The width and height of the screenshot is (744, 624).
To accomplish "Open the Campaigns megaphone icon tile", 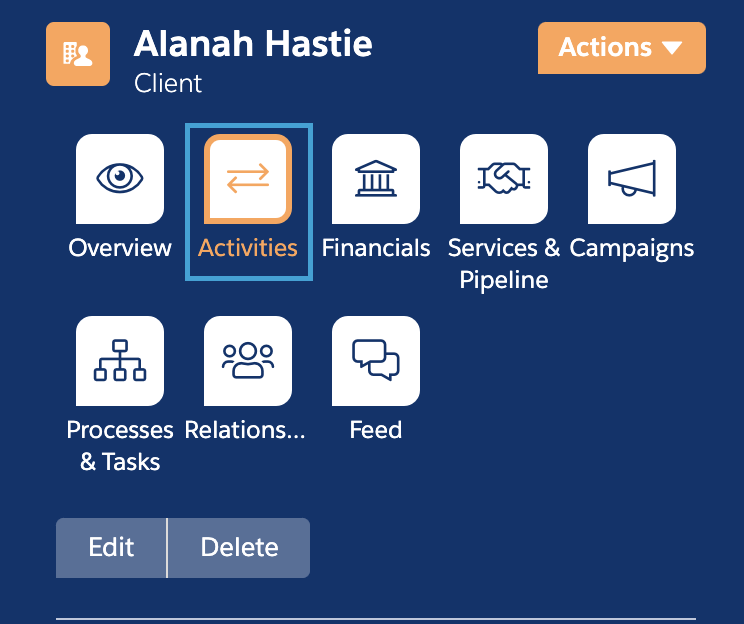I will coord(632,178).
